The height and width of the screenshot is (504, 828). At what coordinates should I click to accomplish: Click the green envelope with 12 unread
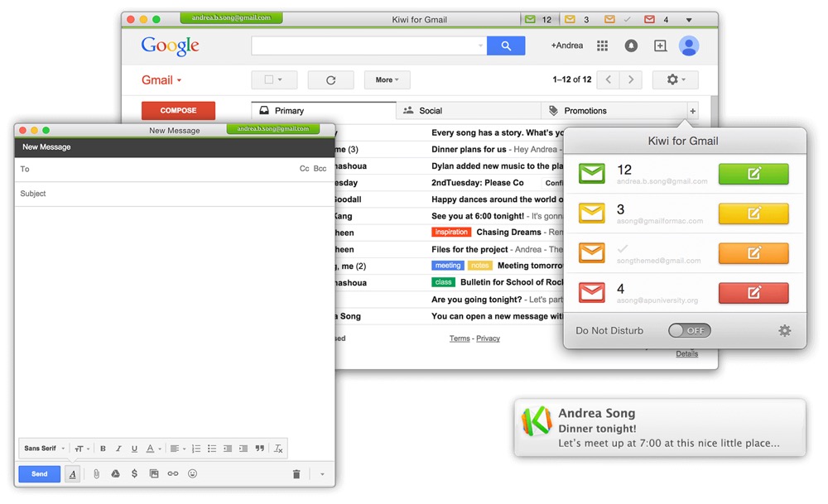point(591,173)
